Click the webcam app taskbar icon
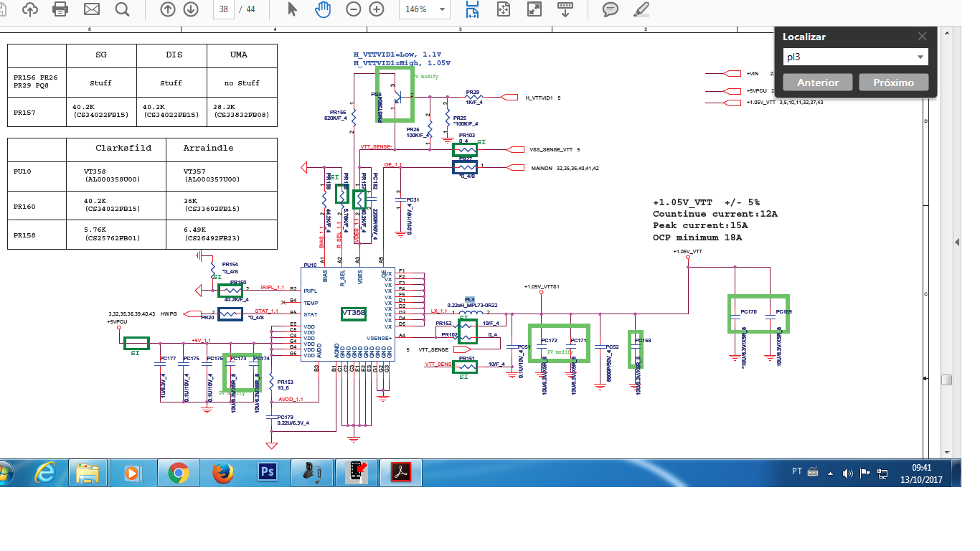The height and width of the screenshot is (551, 980). pyautogui.click(x=312, y=473)
